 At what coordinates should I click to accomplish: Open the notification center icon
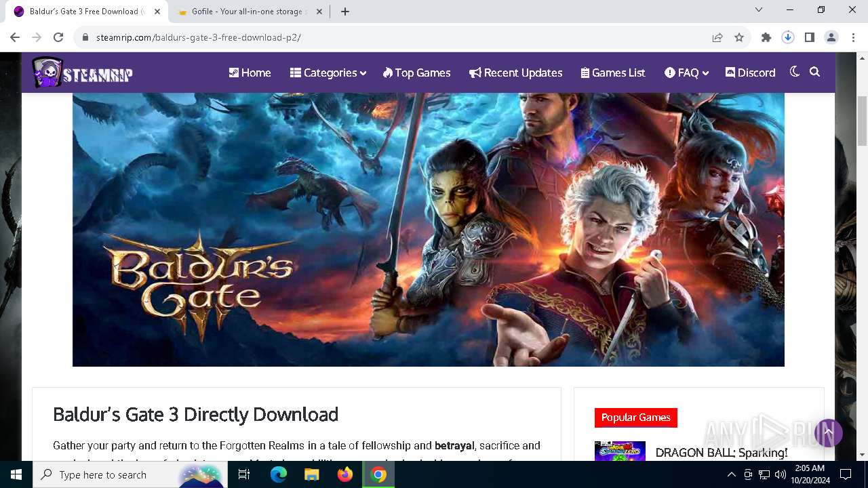(846, 474)
